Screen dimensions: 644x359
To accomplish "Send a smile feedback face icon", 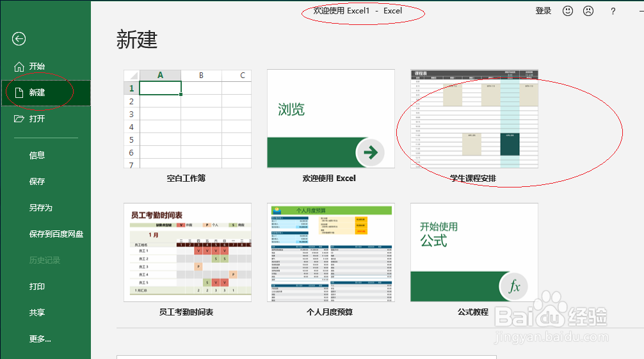I will click(568, 11).
